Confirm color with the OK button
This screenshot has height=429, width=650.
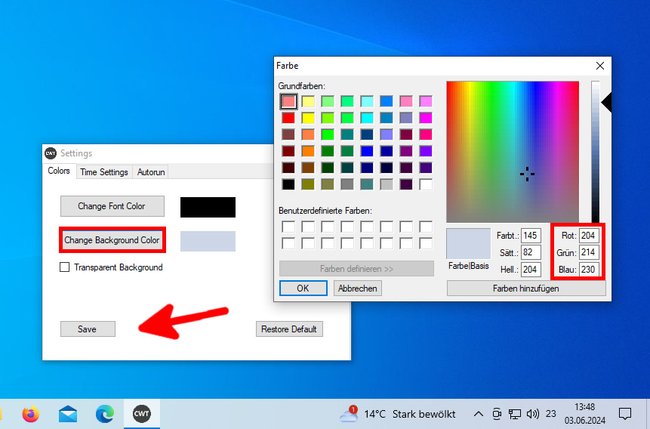(x=303, y=288)
